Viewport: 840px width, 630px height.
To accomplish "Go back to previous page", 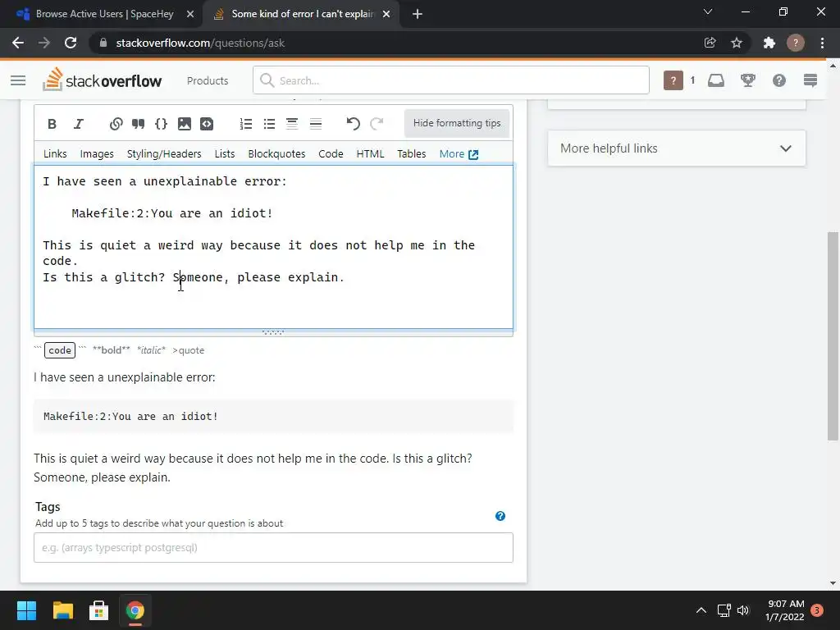I will pyautogui.click(x=18, y=43).
